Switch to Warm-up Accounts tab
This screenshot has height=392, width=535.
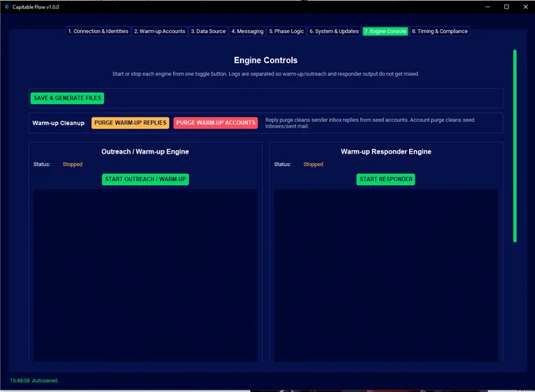(x=160, y=31)
